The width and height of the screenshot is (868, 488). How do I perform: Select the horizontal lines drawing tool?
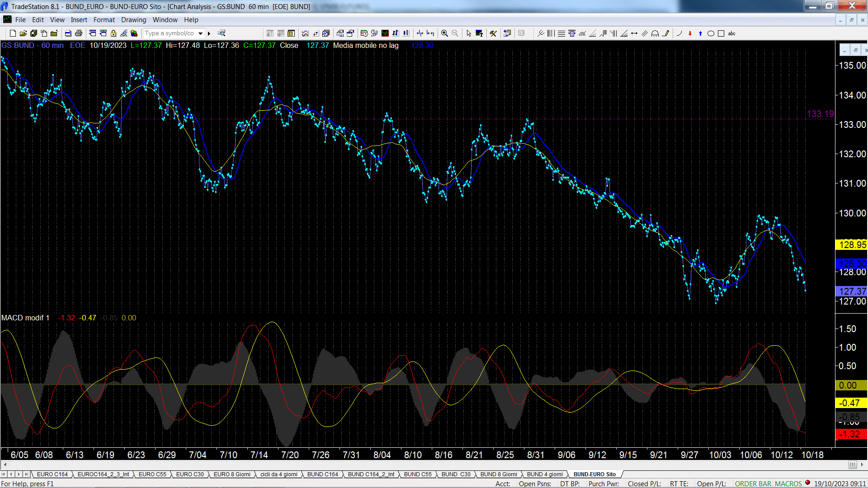point(561,33)
